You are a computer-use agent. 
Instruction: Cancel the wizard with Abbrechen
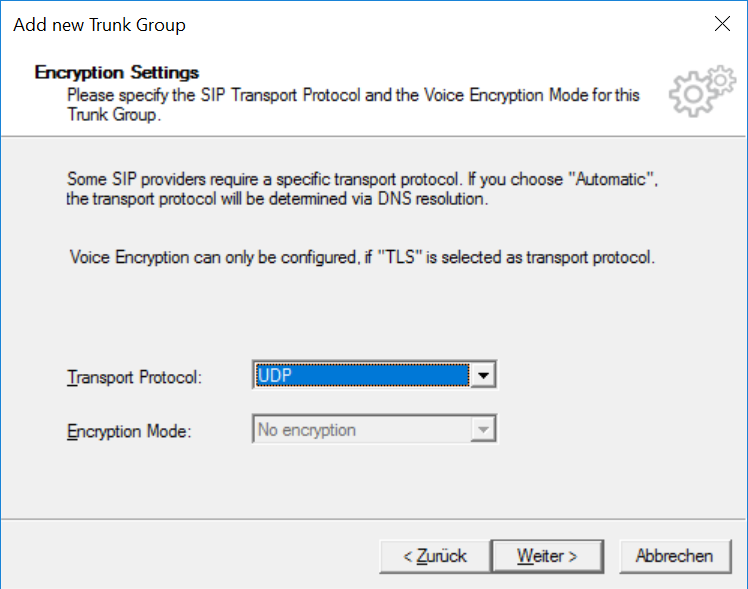(675, 556)
